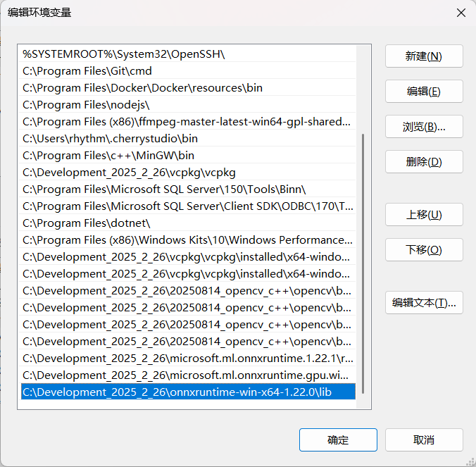Select SQL Server\Client SDK\ODBC entry

click(x=188, y=206)
